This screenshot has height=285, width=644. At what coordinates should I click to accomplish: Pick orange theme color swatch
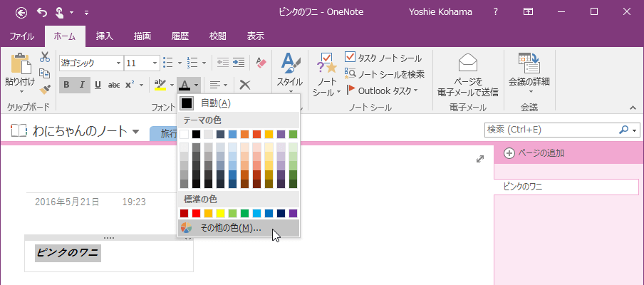click(x=244, y=134)
